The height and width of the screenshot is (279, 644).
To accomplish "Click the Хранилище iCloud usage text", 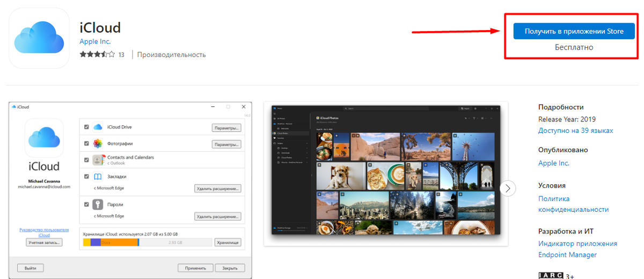I will pyautogui.click(x=130, y=234).
